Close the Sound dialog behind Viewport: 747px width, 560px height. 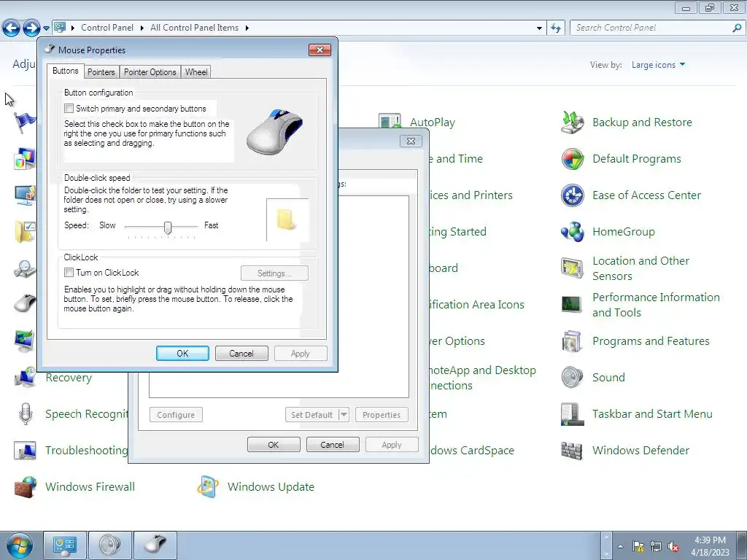coord(411,141)
